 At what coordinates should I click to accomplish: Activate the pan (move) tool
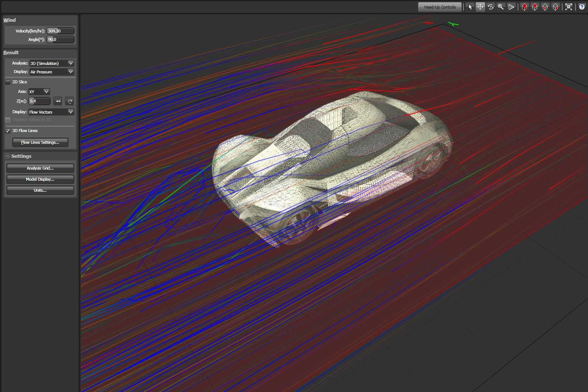pyautogui.click(x=480, y=7)
